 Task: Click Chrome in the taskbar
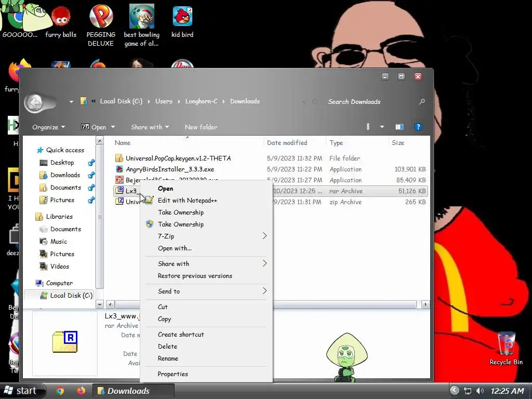[60, 391]
